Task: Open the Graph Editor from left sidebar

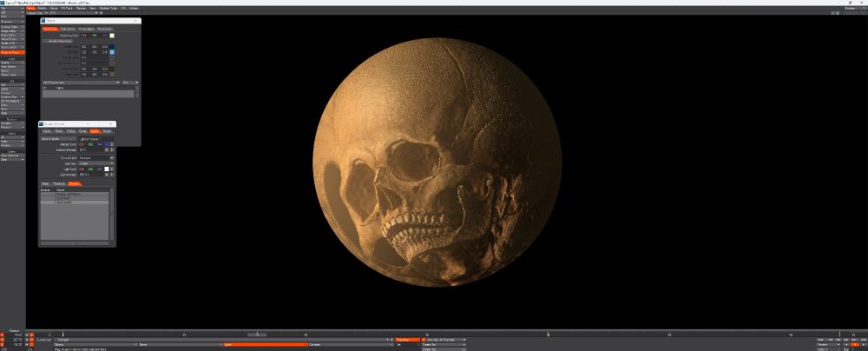Action: [x=12, y=35]
